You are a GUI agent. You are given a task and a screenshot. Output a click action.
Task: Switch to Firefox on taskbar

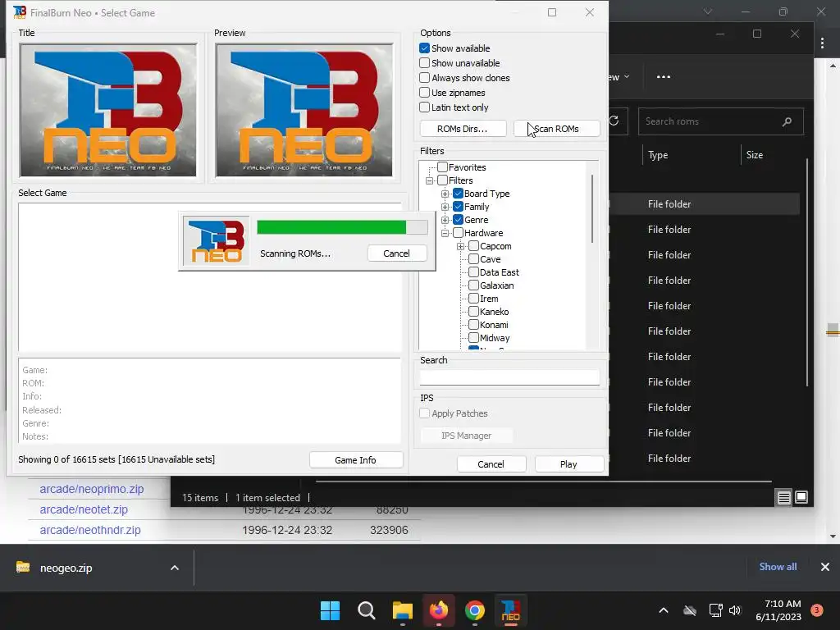(439, 610)
